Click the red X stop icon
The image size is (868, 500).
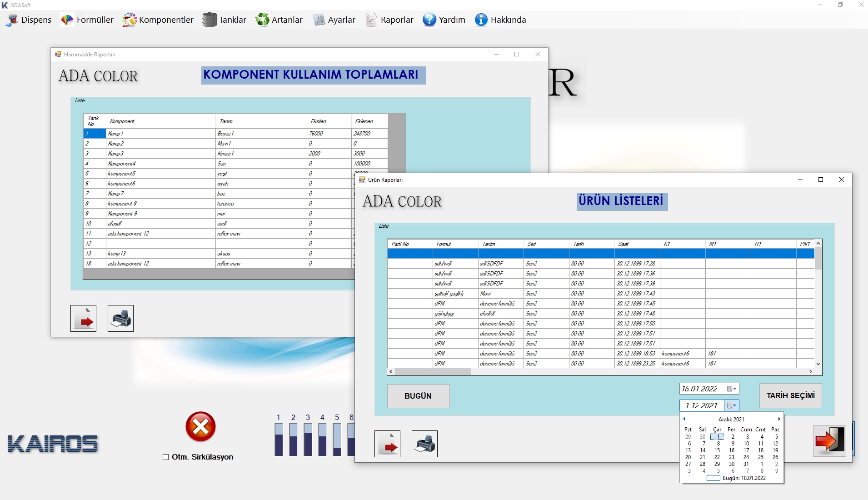[x=200, y=427]
